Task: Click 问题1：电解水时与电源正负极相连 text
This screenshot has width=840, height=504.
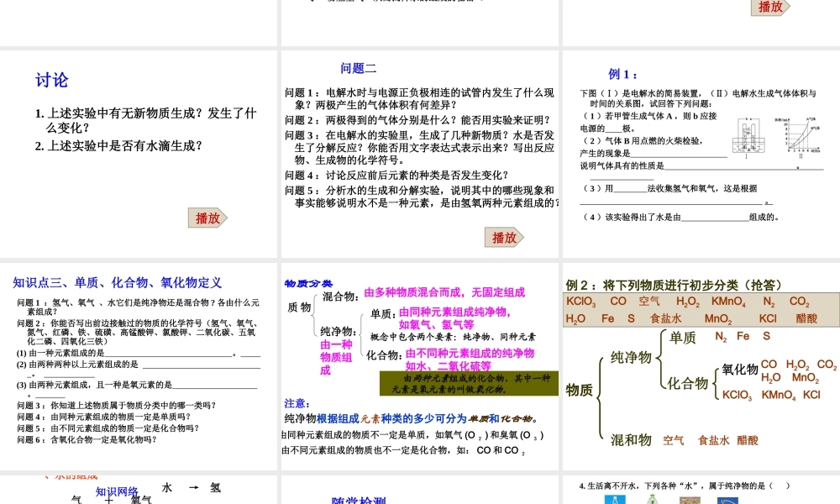Action: click(419, 98)
